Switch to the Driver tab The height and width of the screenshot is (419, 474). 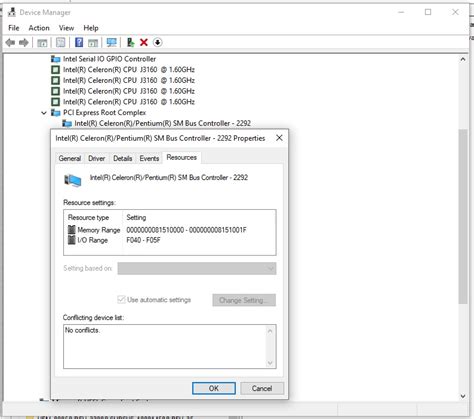coord(97,158)
